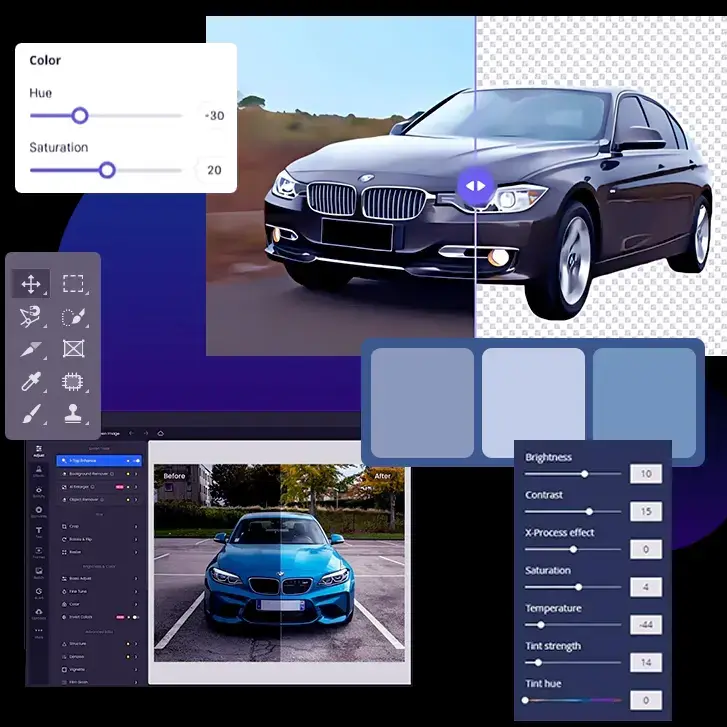Choose the Clone Stamp tool

click(73, 413)
